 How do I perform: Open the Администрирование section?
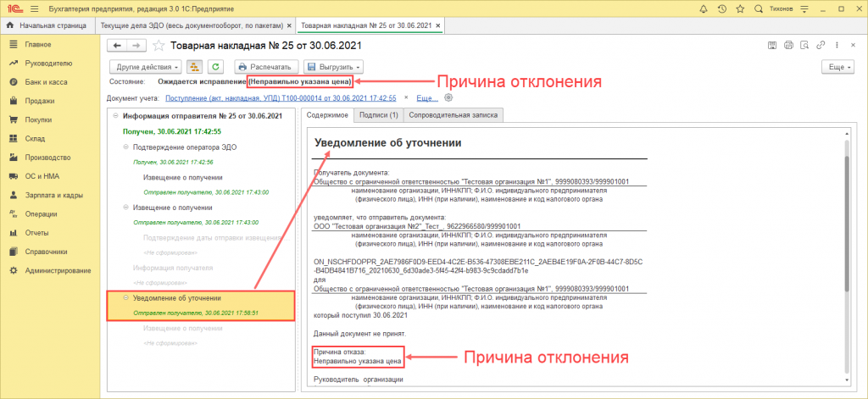pos(58,270)
